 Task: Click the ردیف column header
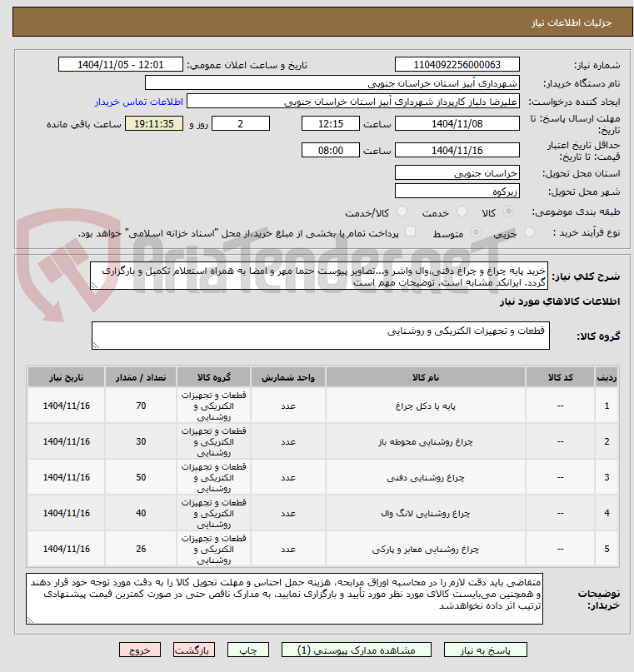[x=607, y=377]
